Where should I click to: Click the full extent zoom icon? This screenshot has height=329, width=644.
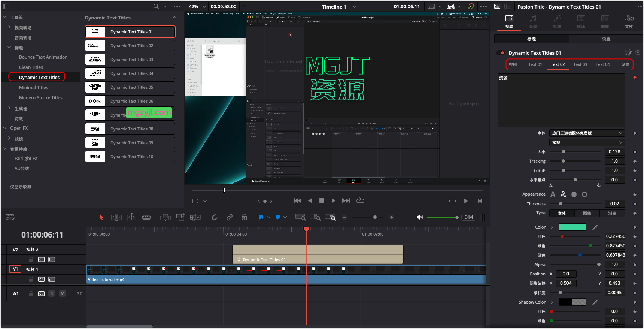click(300, 217)
